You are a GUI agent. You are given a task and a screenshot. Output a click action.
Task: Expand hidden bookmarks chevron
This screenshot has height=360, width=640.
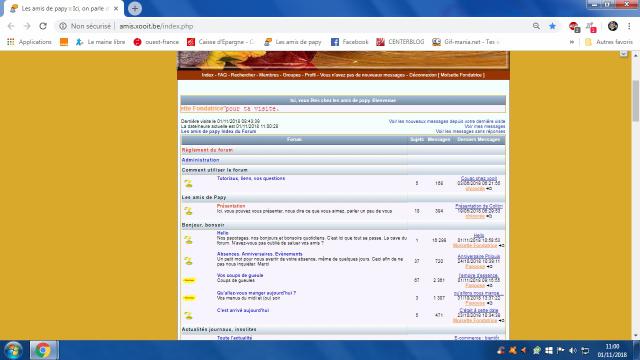point(572,42)
